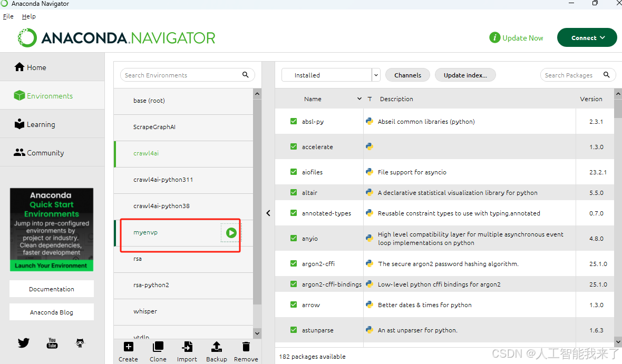Click the Channels button
Image resolution: width=622 pixels, height=364 pixels.
point(408,75)
